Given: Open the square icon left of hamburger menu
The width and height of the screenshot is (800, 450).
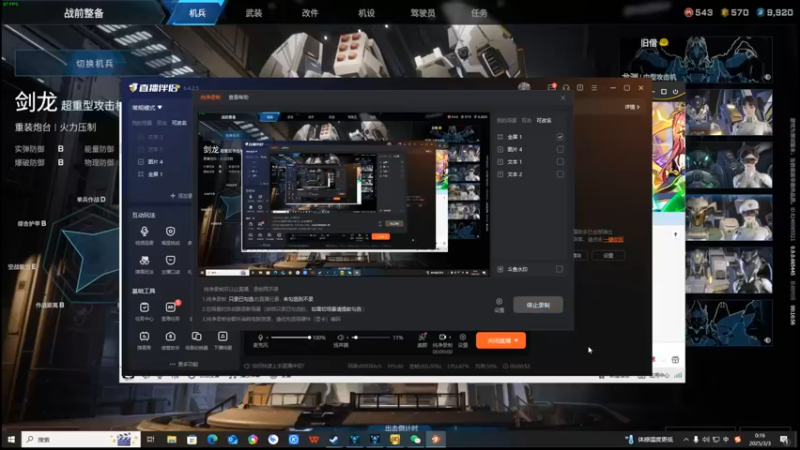Looking at the screenshot, I should pyautogui.click(x=580, y=88).
